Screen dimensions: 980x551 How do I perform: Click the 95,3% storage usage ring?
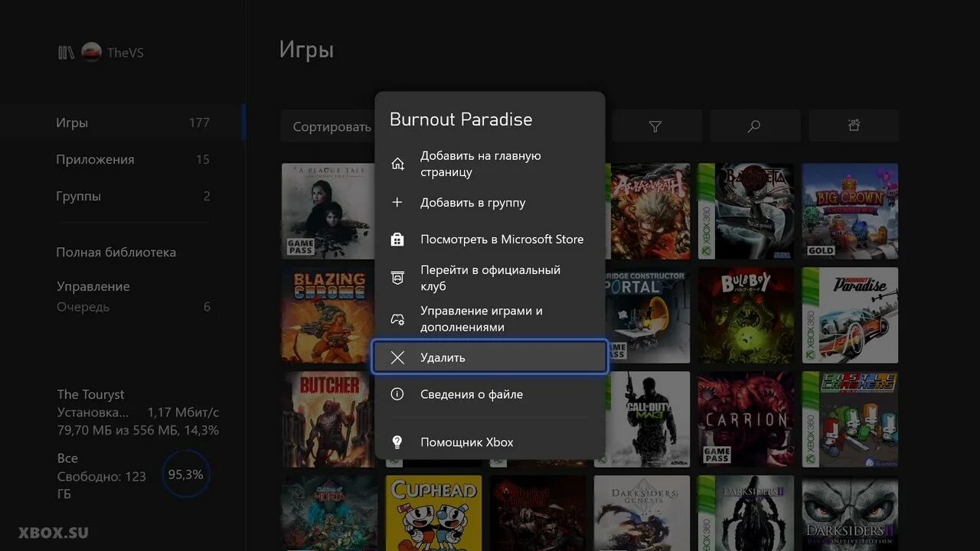pos(185,475)
